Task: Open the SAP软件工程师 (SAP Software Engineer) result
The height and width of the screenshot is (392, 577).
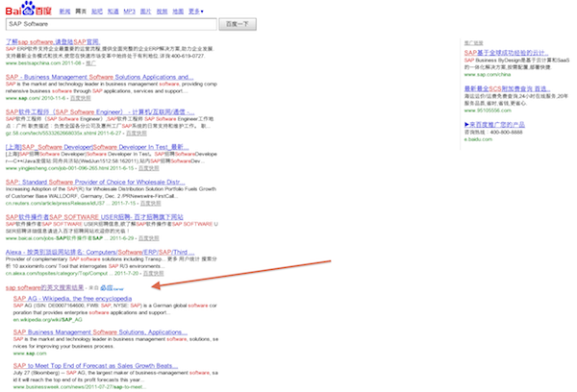Action: pos(100,111)
